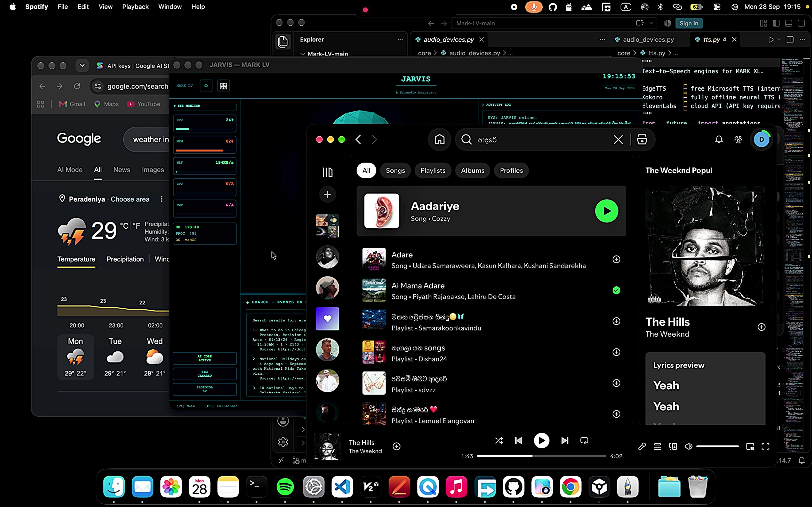Play the top result Aadariye
Image resolution: width=812 pixels, height=507 pixels.
point(606,211)
